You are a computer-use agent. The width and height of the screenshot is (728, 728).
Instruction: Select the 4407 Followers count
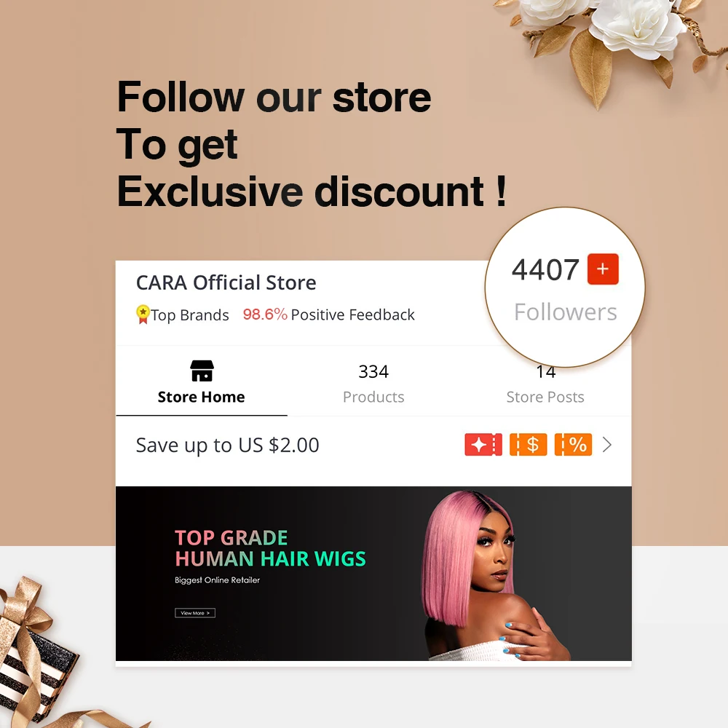[545, 269]
